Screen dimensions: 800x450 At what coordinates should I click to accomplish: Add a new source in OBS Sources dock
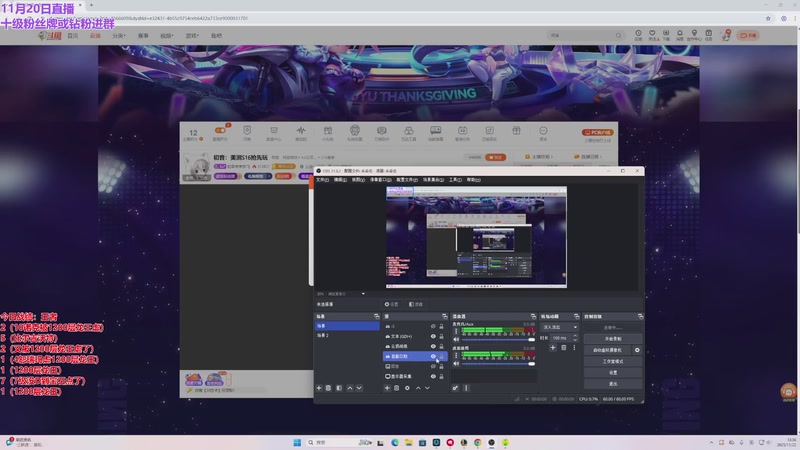[x=387, y=388]
